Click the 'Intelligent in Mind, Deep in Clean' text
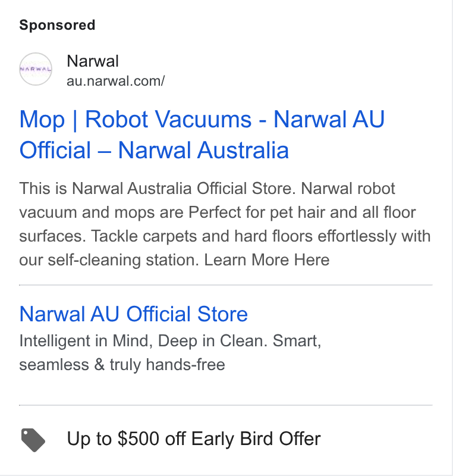453x476 pixels. 143,341
